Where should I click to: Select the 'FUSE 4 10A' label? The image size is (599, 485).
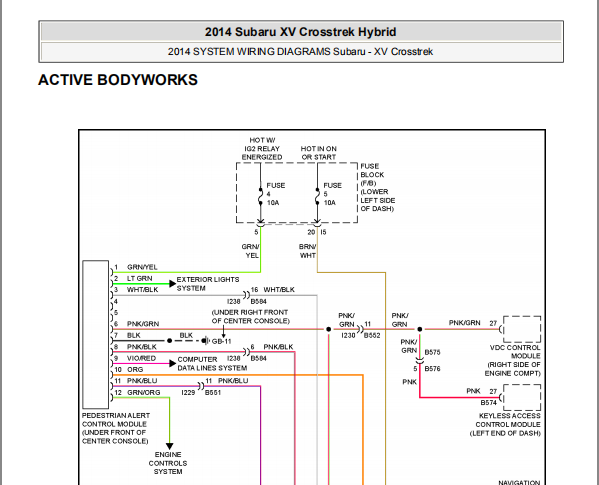[x=275, y=194]
